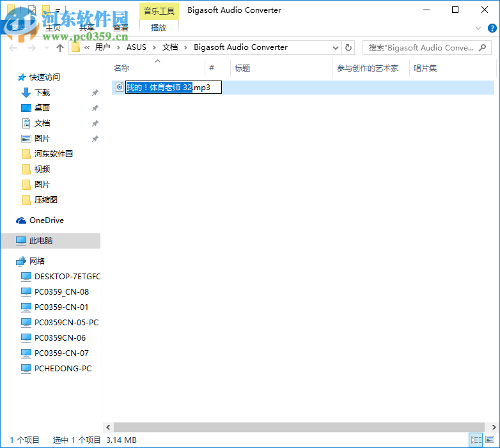
Task: Expand hidden breadcrumb path chevrons
Action: click(87, 48)
